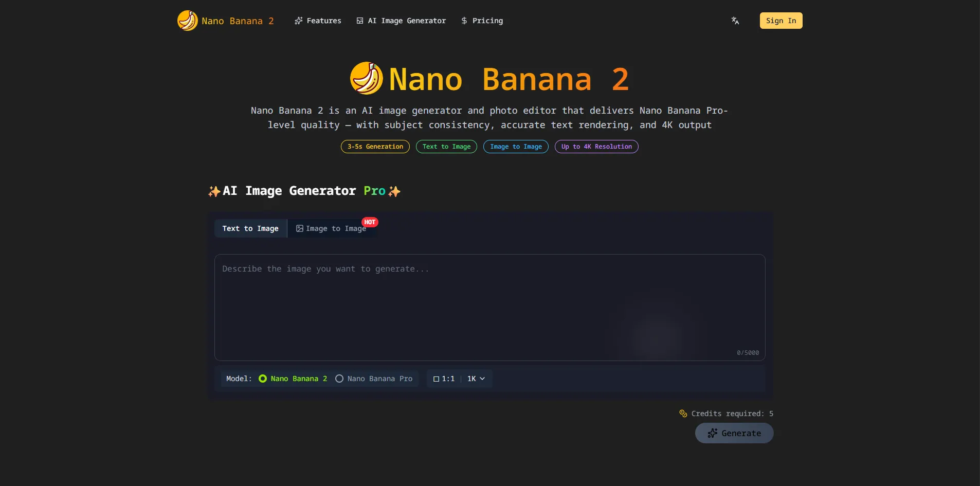Click the Sign In button
Viewport: 980px width, 486px height.
click(781, 21)
